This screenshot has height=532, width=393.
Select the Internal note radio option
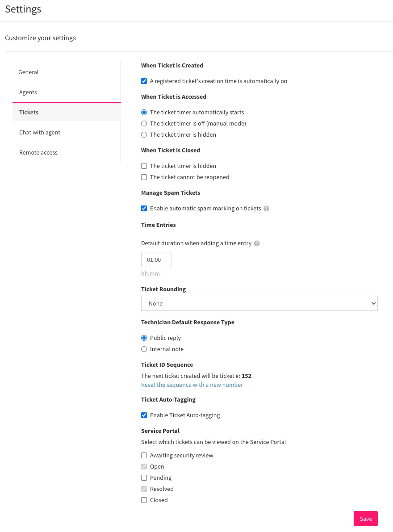[x=144, y=349]
